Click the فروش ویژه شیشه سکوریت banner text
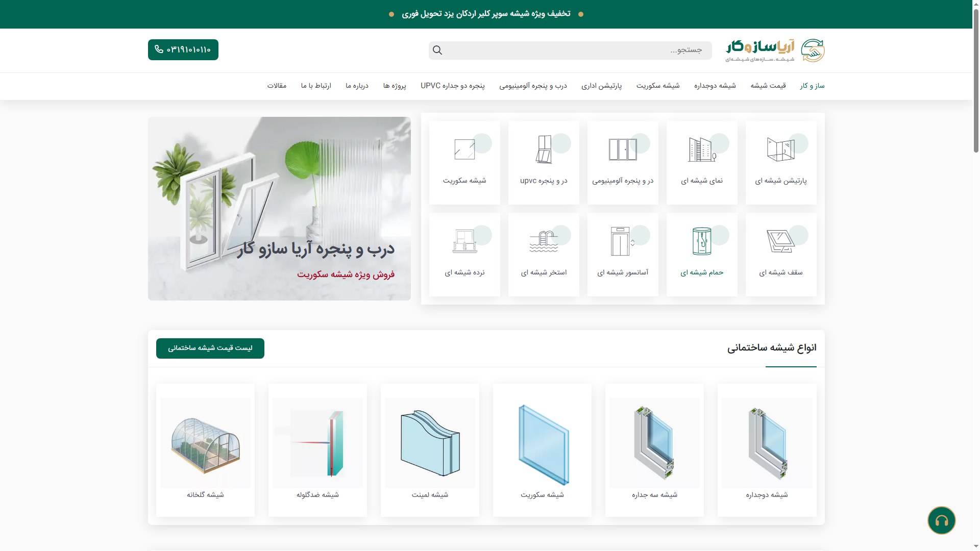 tap(346, 274)
